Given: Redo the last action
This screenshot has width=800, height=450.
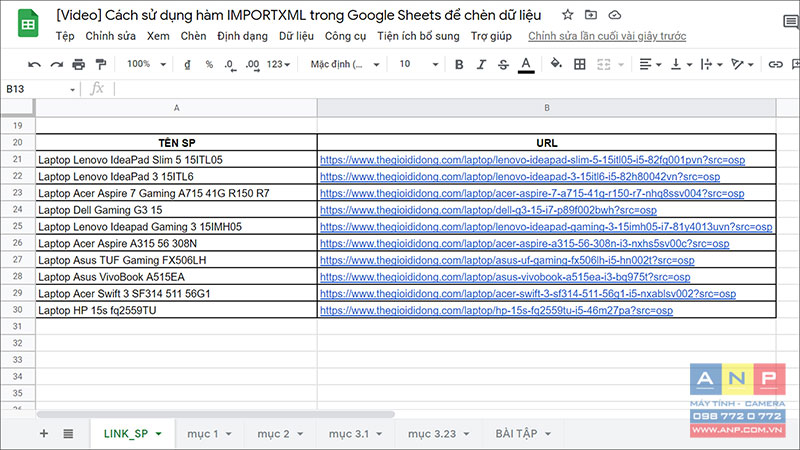Looking at the screenshot, I should pyautogui.click(x=57, y=64).
